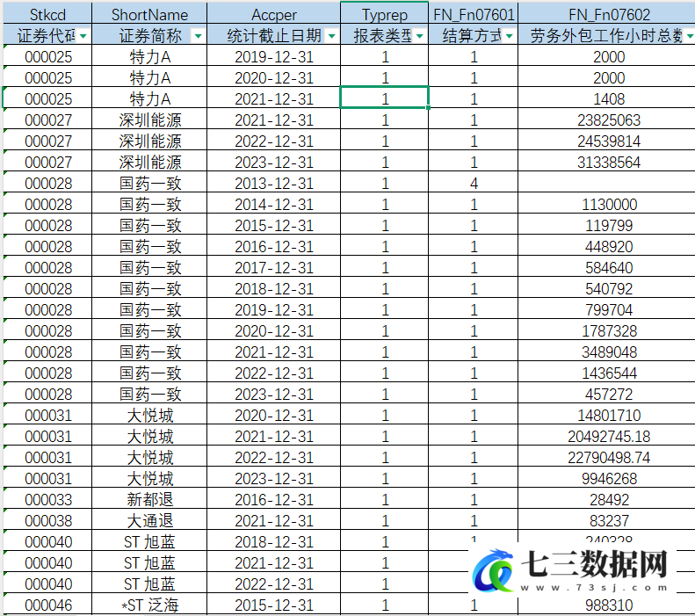
Task: Click cell with value 20492745.18
Action: 607,437
